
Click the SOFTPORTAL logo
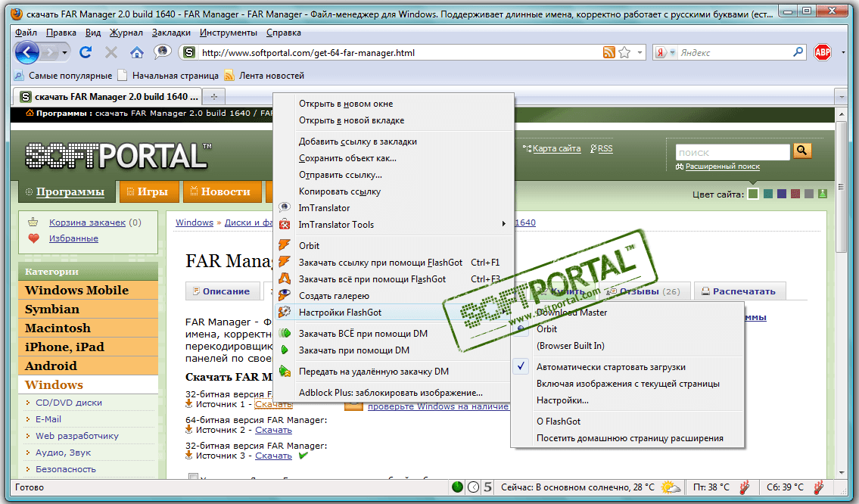point(118,156)
